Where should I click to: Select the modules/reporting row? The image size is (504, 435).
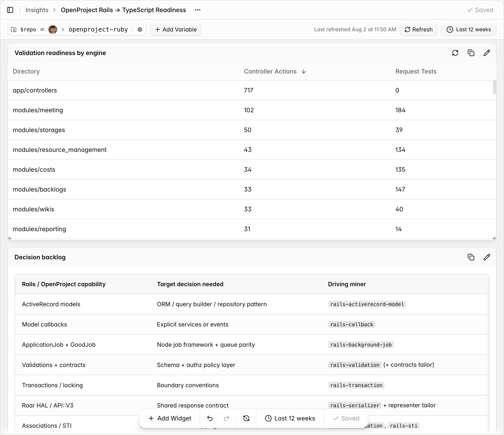coord(252,229)
